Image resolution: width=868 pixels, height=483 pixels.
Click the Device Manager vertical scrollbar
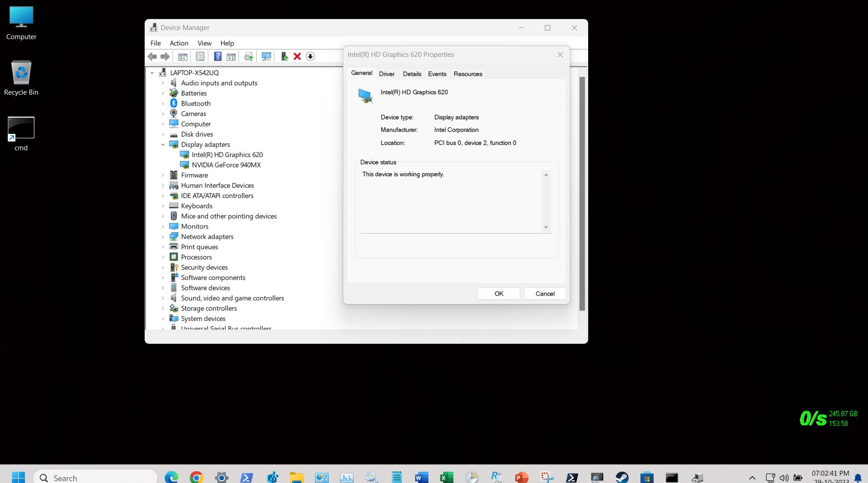pyautogui.click(x=582, y=193)
